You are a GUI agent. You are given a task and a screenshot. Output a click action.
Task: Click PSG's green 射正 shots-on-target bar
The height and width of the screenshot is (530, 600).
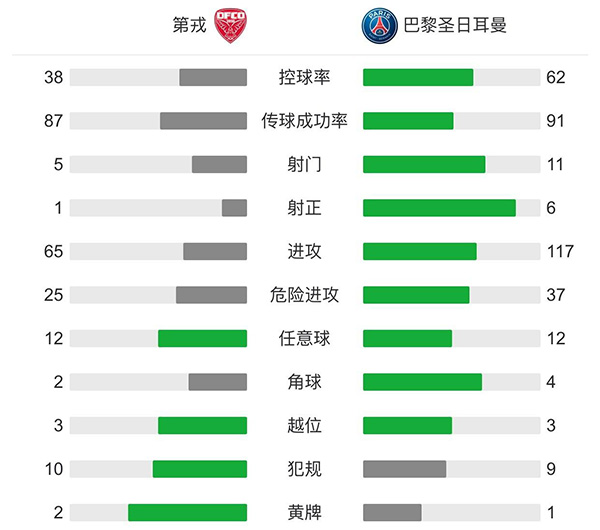click(439, 208)
